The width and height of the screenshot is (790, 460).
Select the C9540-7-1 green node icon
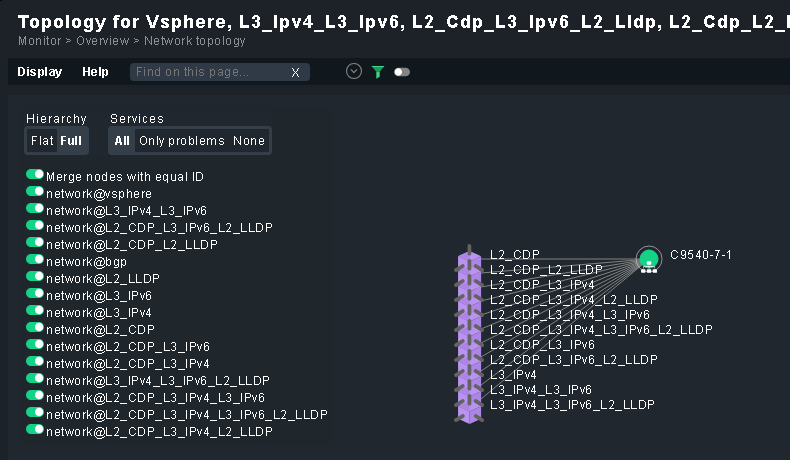[x=648, y=258]
